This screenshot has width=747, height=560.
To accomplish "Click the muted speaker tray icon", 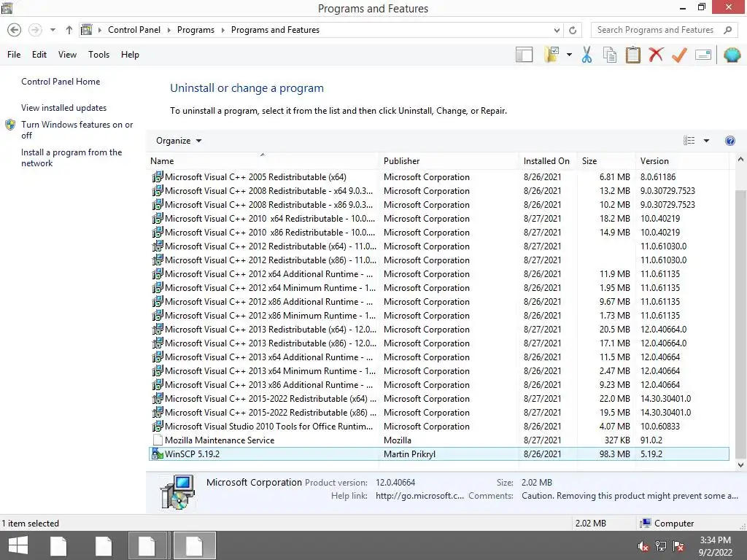I will [x=643, y=546].
